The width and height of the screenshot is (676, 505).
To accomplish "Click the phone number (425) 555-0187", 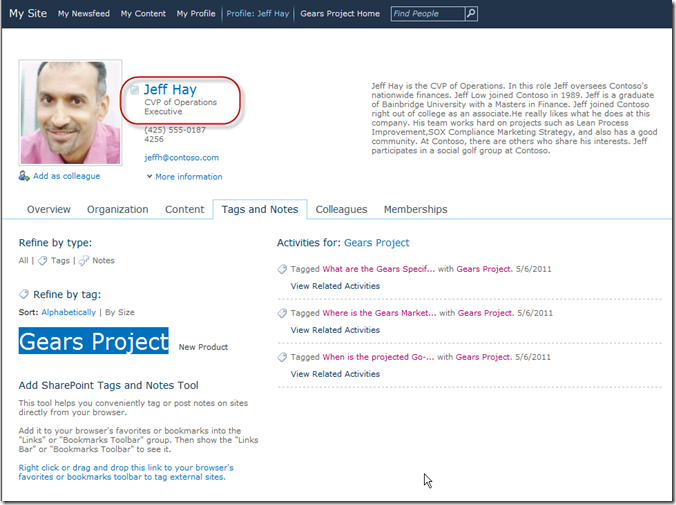I will tap(175, 130).
